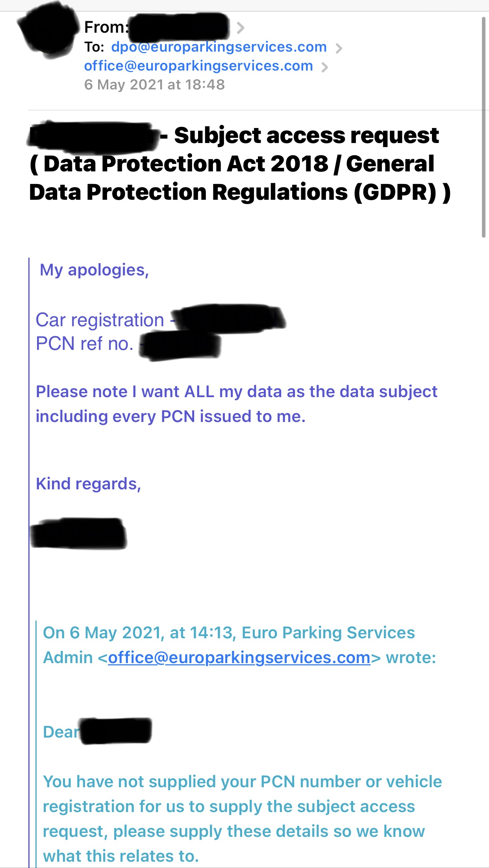Open the dpo@europarkingservices.com recipient
This screenshot has width=489, height=868.
(219, 47)
